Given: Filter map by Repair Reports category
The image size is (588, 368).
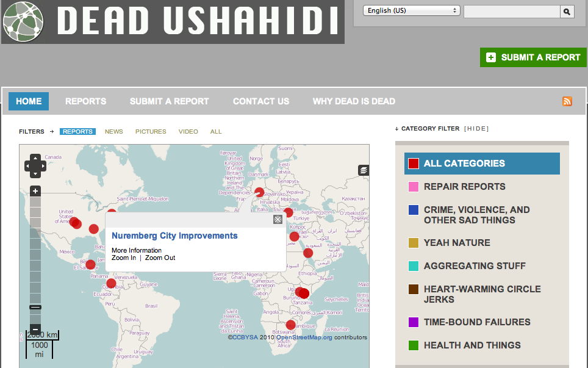Looking at the screenshot, I should [464, 187].
